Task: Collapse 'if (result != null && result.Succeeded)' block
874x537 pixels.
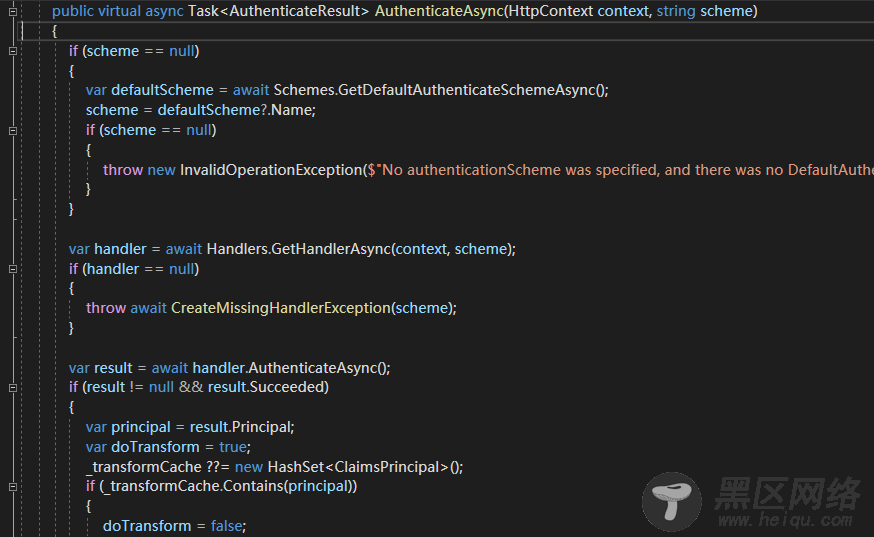Action: 13,388
